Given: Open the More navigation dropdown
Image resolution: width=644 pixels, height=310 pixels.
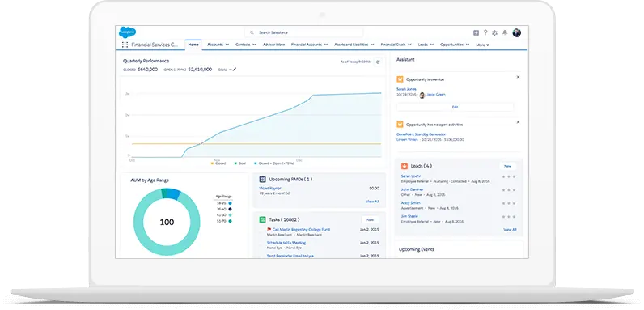Looking at the screenshot, I should click(482, 45).
